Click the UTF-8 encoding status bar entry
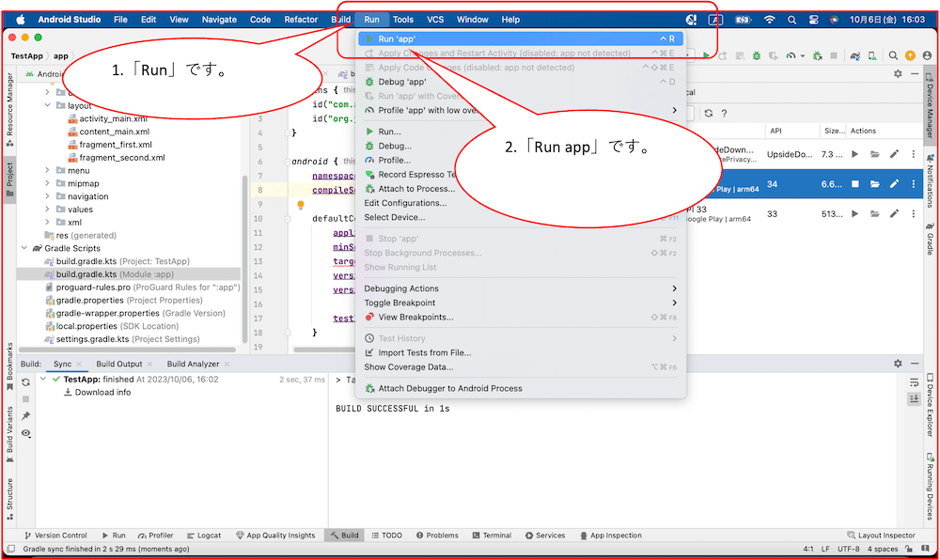Screen dimensions: 940x560 pos(848,549)
